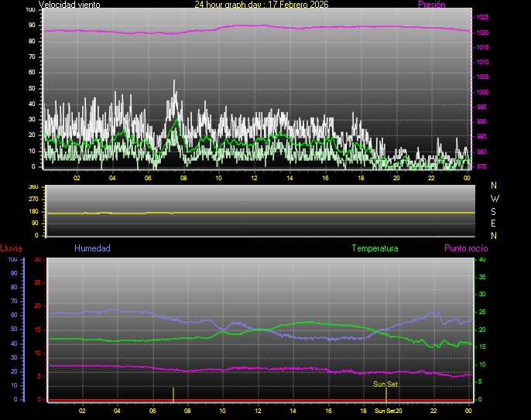Click the 270 value on wind direction axis

click(x=33, y=199)
